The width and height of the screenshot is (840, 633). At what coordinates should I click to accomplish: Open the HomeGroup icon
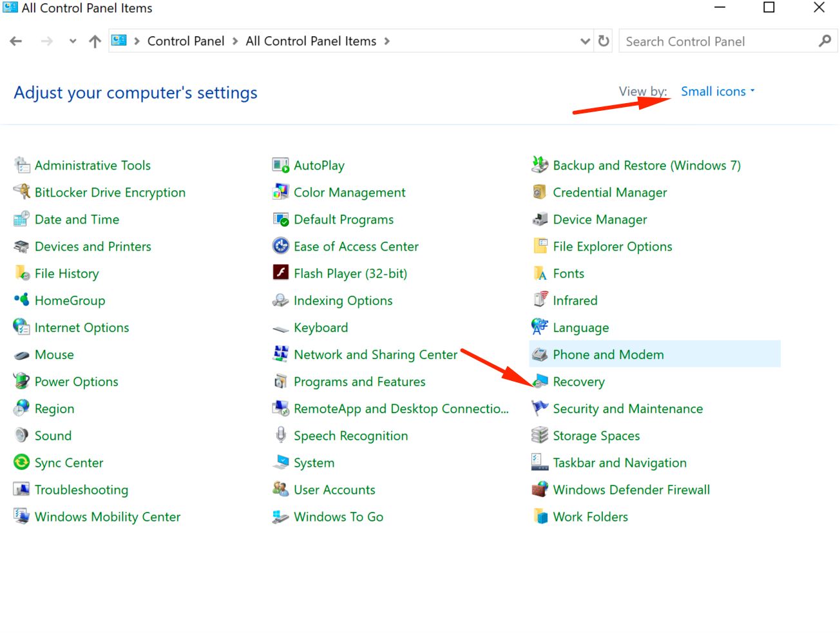[x=22, y=300]
